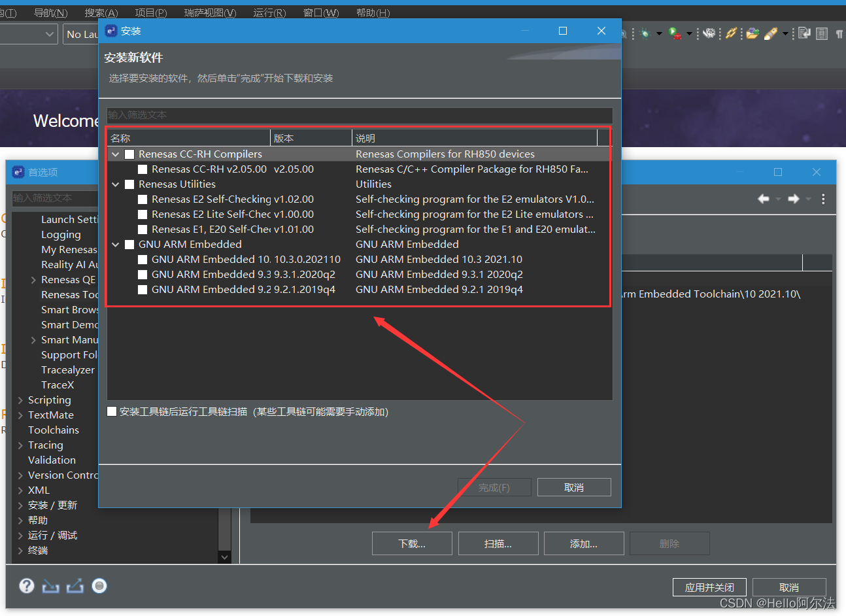846x616 pixels.
Task: Click the green Run icon
Action: (x=671, y=33)
